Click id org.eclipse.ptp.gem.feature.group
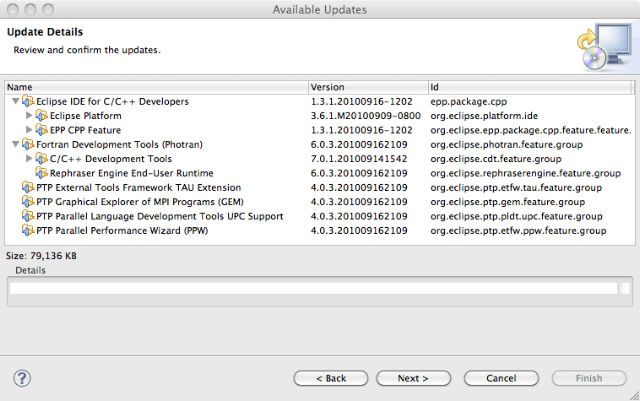 pyautogui.click(x=508, y=202)
